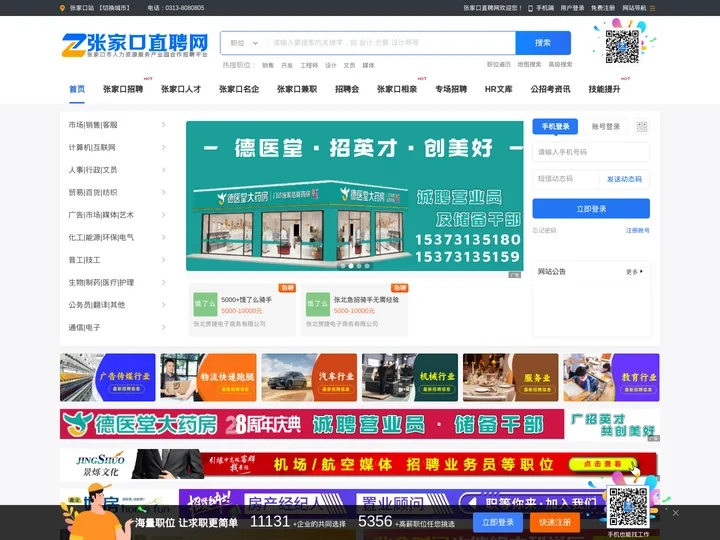720x540 pixels.
Task: Open the 张北急招骑手无需经验 job card
Action: click(x=354, y=310)
